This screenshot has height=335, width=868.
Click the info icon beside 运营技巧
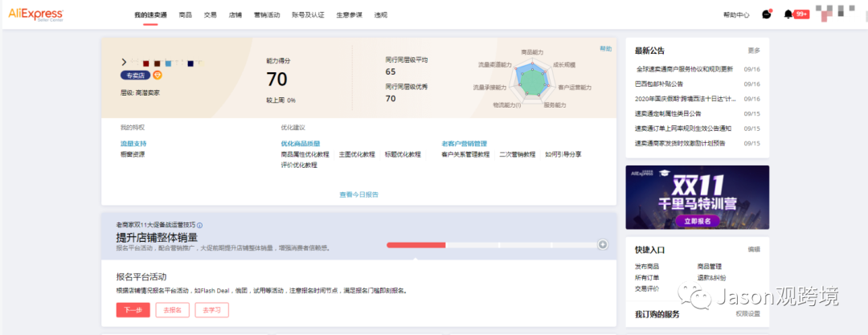pos(200,226)
